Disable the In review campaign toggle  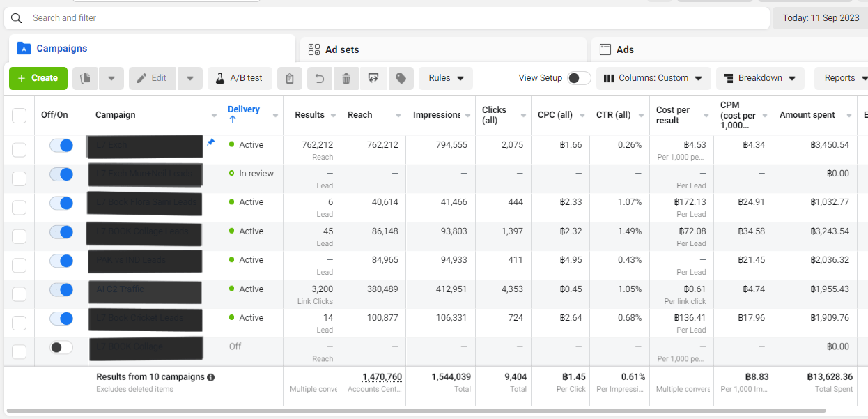[x=61, y=174]
